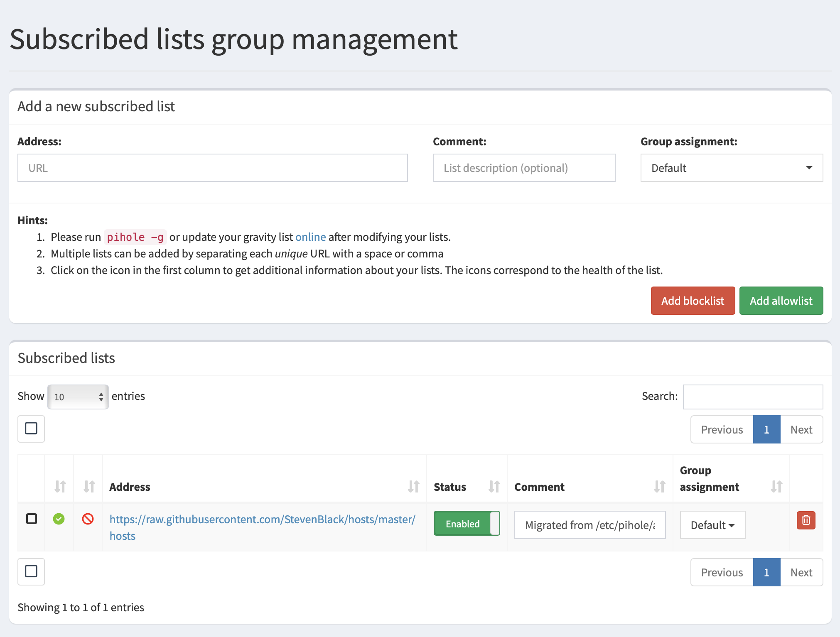The width and height of the screenshot is (840, 637).
Task: Delete the StevenBlack hosts list entry
Action: click(x=806, y=520)
